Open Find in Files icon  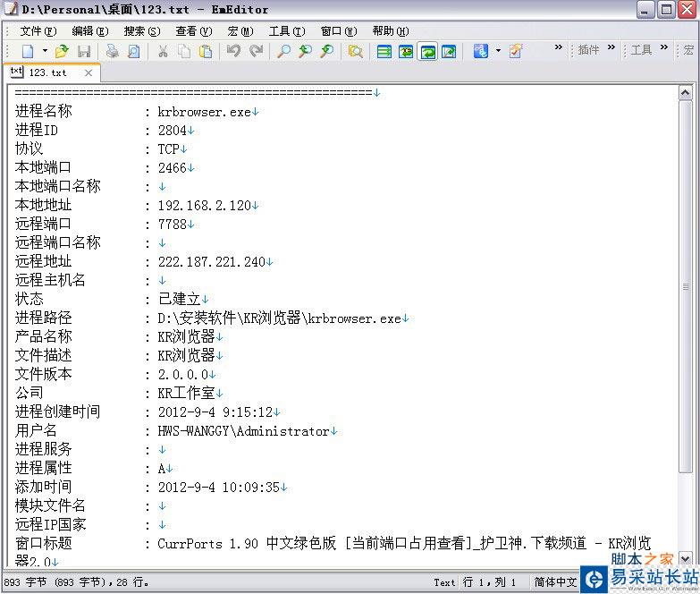click(355, 51)
